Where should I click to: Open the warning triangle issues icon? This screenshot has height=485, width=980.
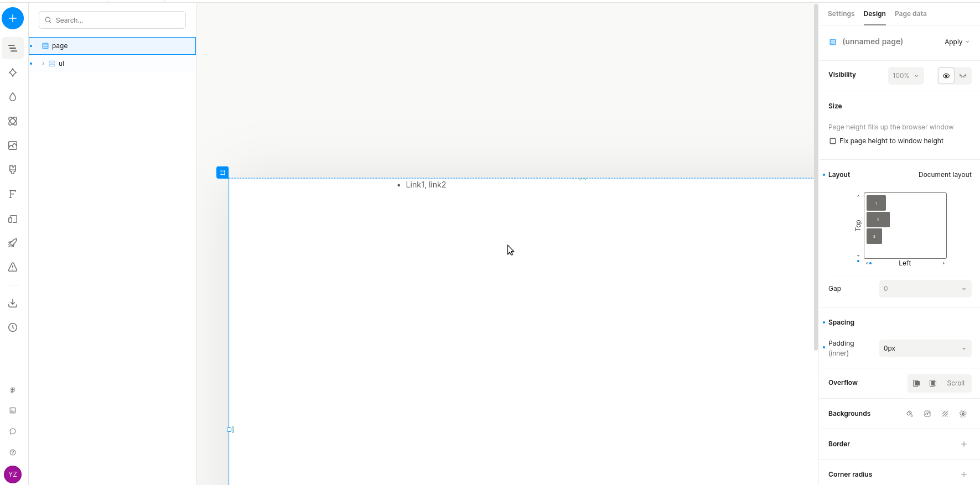[x=13, y=267]
